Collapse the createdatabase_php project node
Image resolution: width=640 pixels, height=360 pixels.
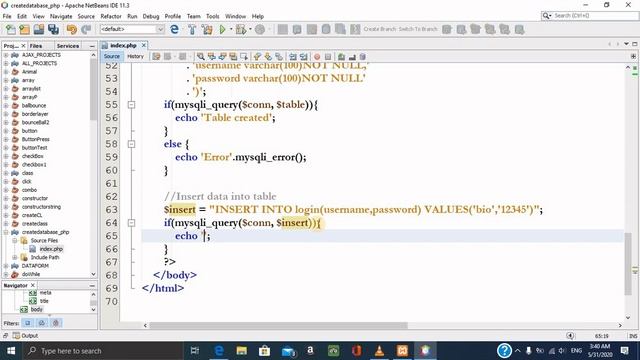point(6,232)
